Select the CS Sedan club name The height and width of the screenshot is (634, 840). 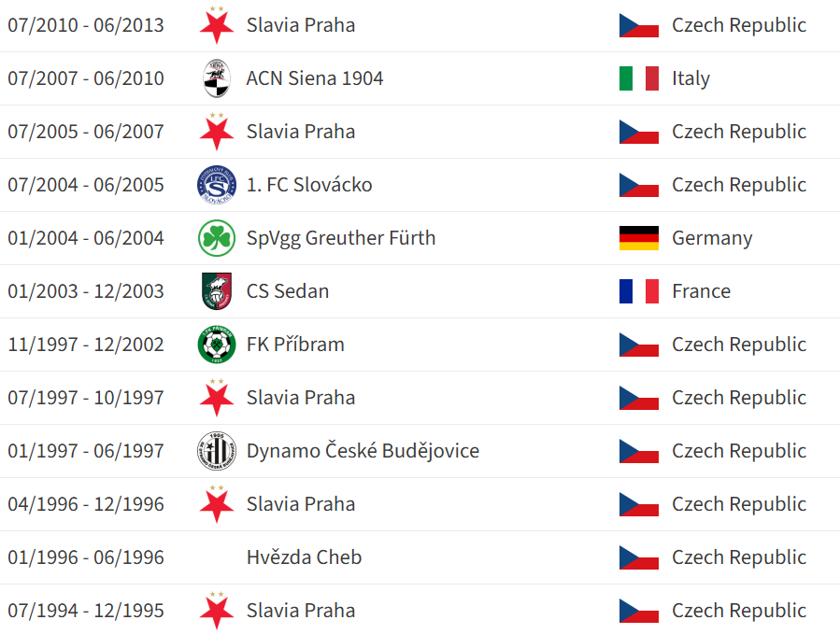click(x=288, y=291)
